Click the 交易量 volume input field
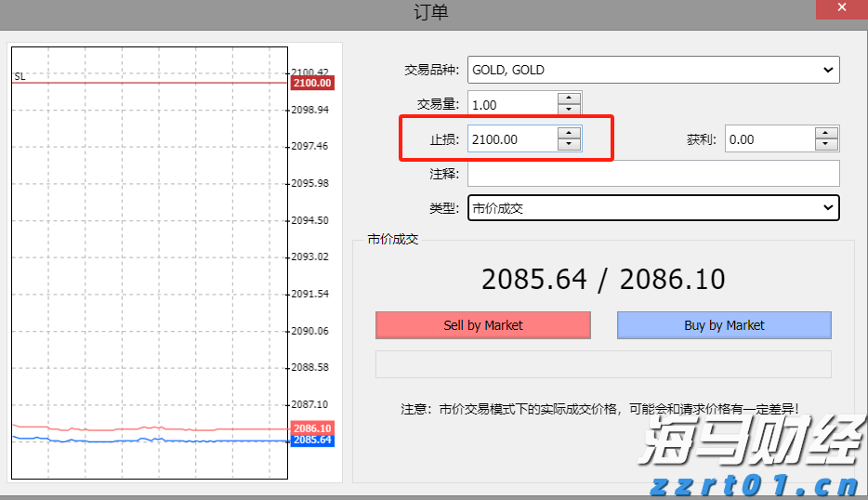The width and height of the screenshot is (868, 500). pos(511,105)
